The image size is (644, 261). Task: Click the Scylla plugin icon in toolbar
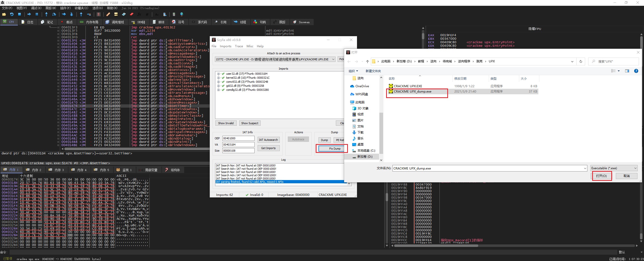(99, 15)
